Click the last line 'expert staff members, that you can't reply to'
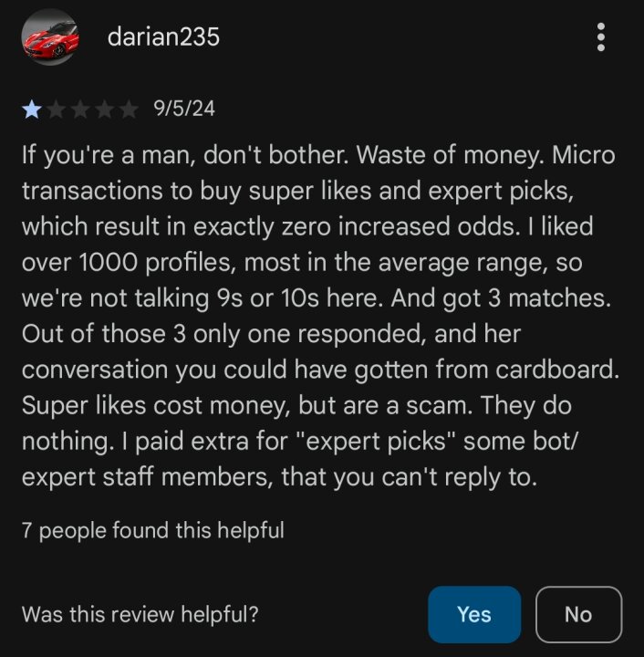Viewport: 644px width, 657px height. tap(279, 477)
